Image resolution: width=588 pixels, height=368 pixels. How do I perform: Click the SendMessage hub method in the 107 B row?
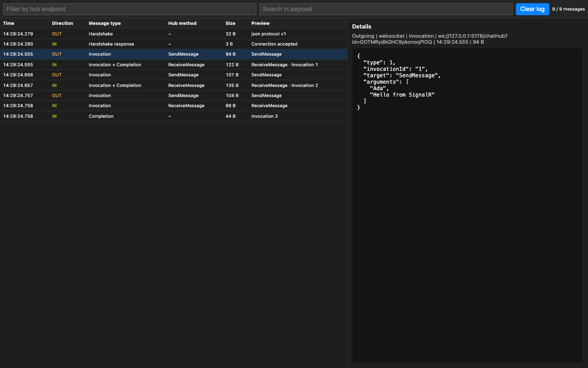[183, 75]
